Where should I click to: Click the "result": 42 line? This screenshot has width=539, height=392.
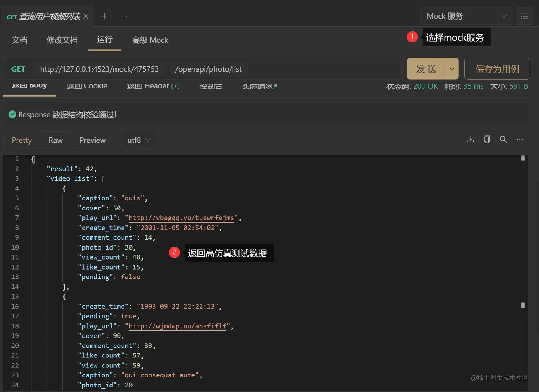click(x=71, y=169)
